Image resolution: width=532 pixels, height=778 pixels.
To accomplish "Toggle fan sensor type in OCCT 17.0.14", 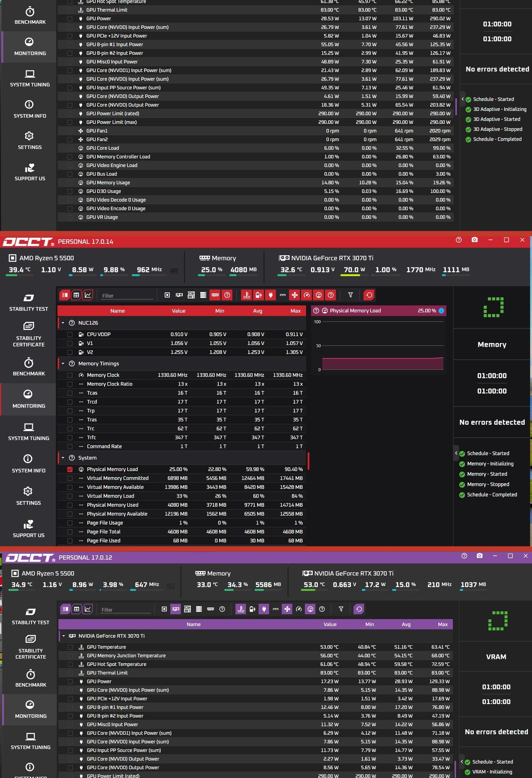I will tap(294, 295).
